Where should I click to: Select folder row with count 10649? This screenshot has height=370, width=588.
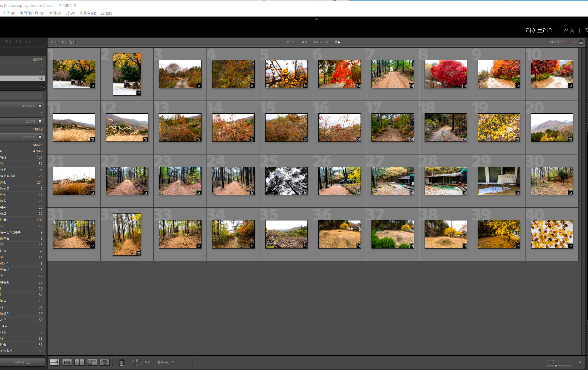pos(22,129)
